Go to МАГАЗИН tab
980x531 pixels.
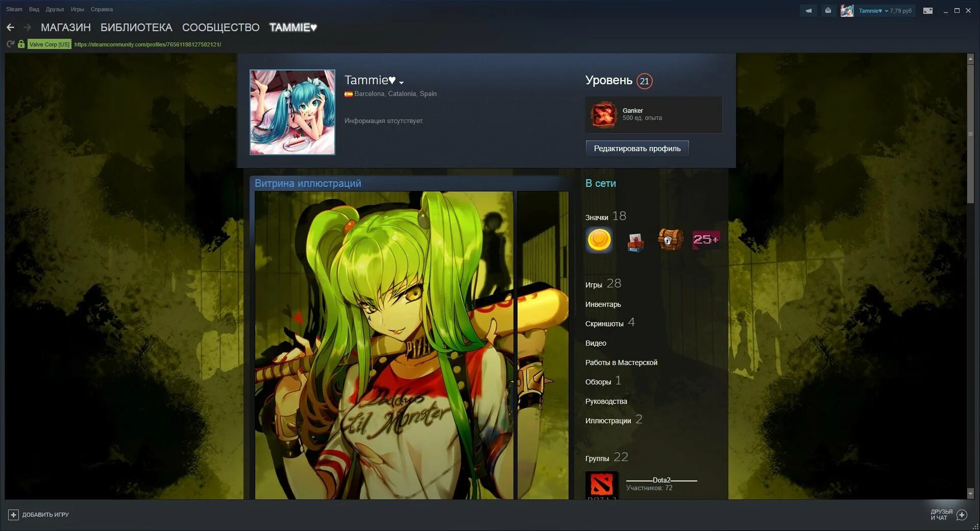pyautogui.click(x=66, y=28)
